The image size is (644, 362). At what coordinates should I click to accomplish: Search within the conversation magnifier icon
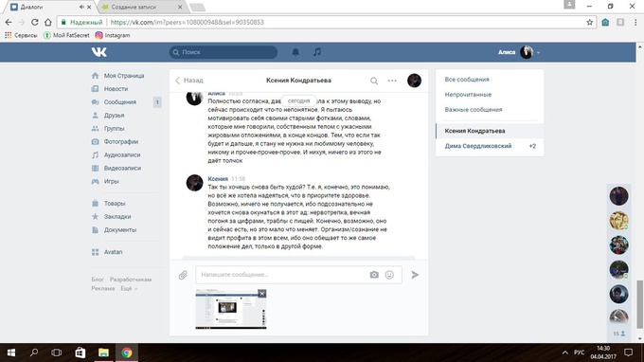click(374, 81)
